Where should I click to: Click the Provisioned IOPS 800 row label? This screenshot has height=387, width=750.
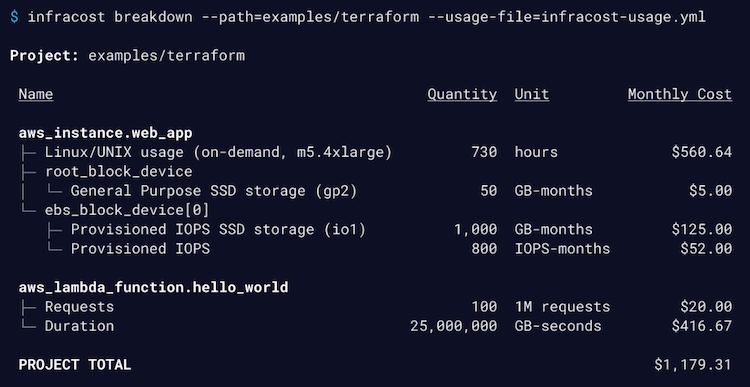(x=140, y=249)
